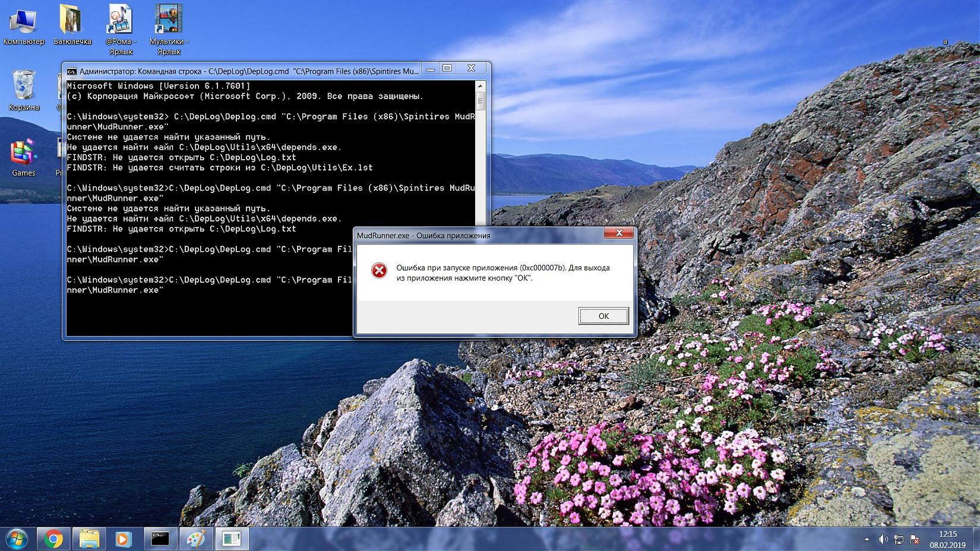980x551 pixels.
Task: Click the Command Prompt scrollbar thumb
Action: (480, 101)
